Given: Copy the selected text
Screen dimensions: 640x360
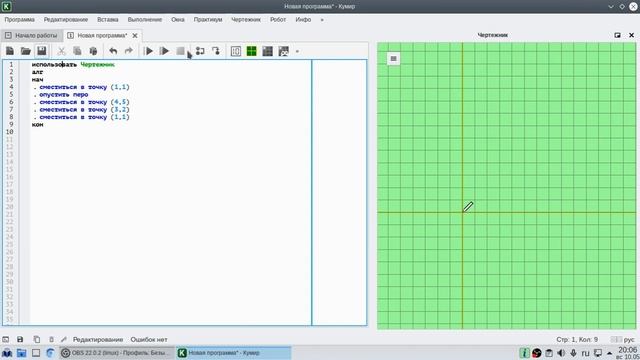Looking at the screenshot, I should 77,51.
